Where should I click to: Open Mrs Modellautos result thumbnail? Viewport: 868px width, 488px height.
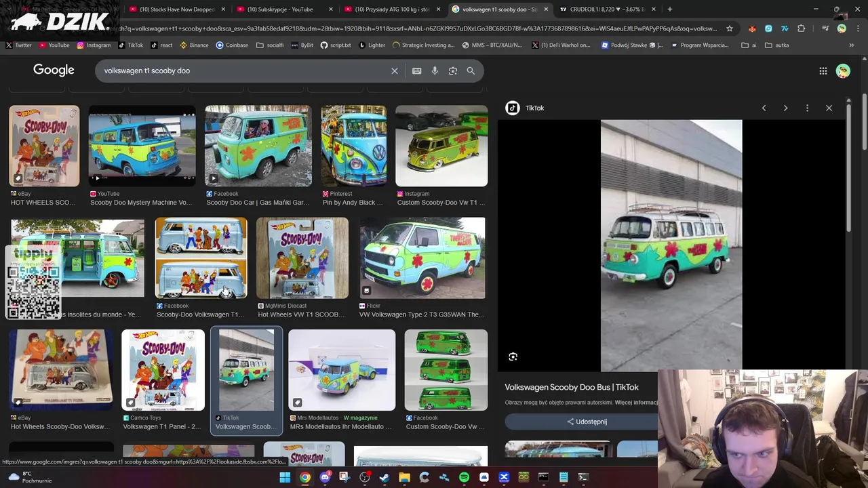(x=342, y=370)
